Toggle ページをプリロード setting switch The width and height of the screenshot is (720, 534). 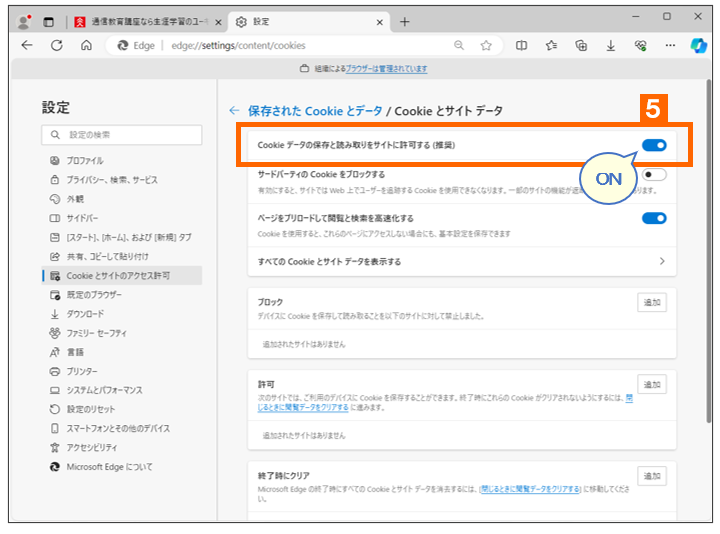tap(654, 218)
